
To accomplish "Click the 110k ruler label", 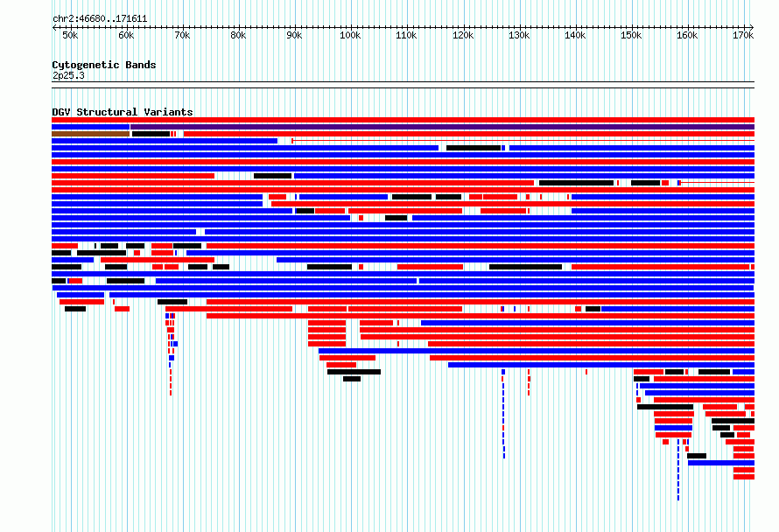I will [406, 36].
